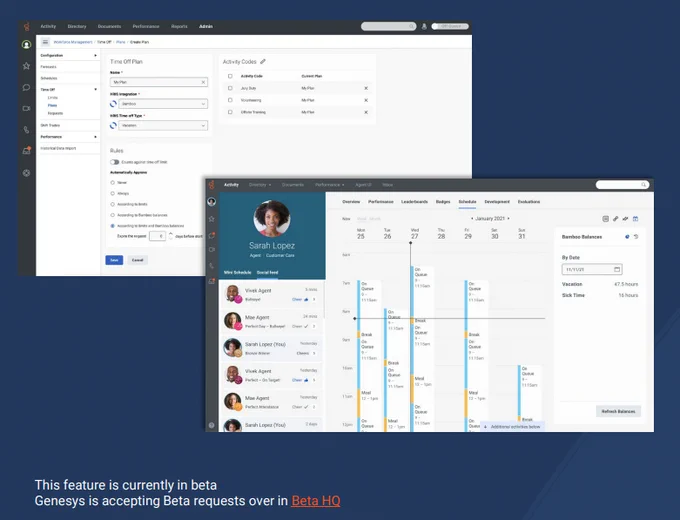
Task: Open Directory dropdown in front window nav
Action: click(x=260, y=185)
